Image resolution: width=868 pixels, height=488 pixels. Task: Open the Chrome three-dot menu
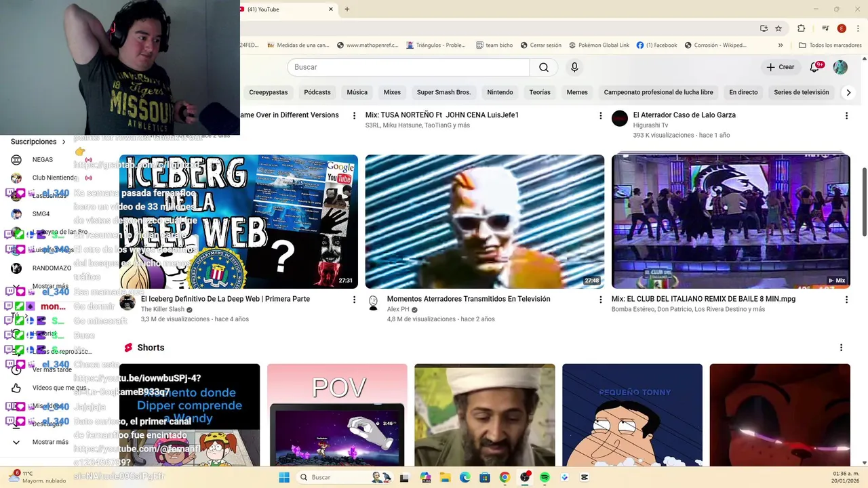point(856,28)
